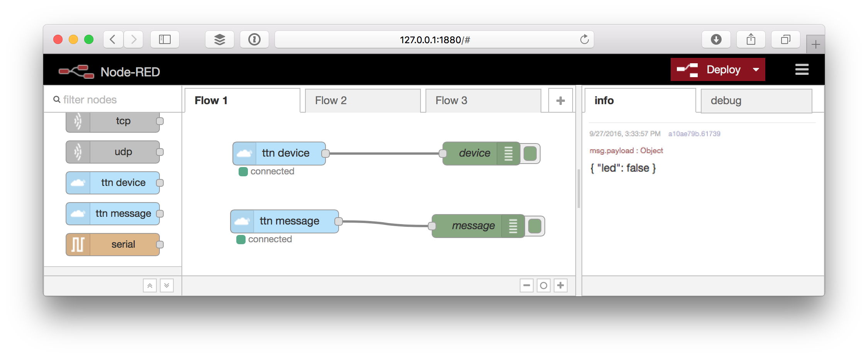The image size is (868, 358).
Task: Click the debug message id a10ae79b.61739
Action: 694,134
